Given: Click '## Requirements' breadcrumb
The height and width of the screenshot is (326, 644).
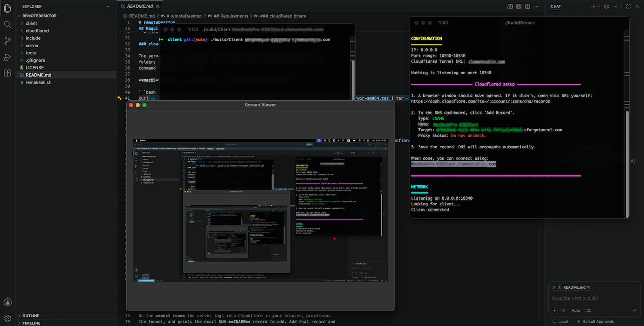Looking at the screenshot, I should pos(228,16).
